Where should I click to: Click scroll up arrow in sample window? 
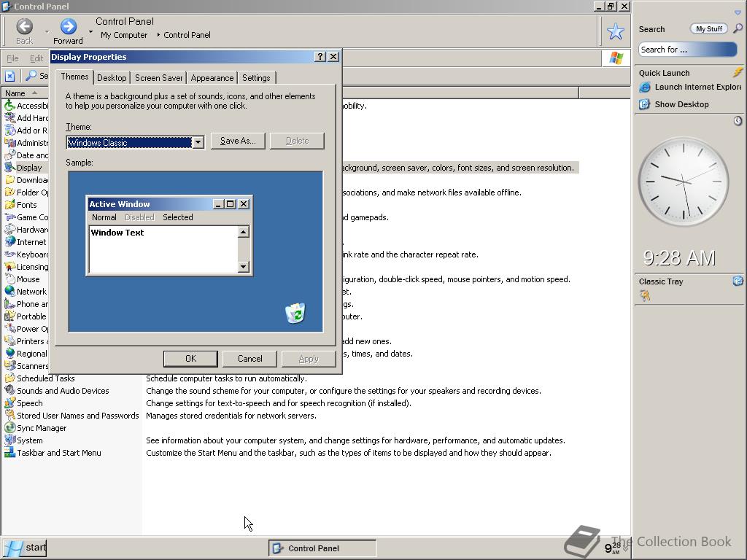(244, 232)
